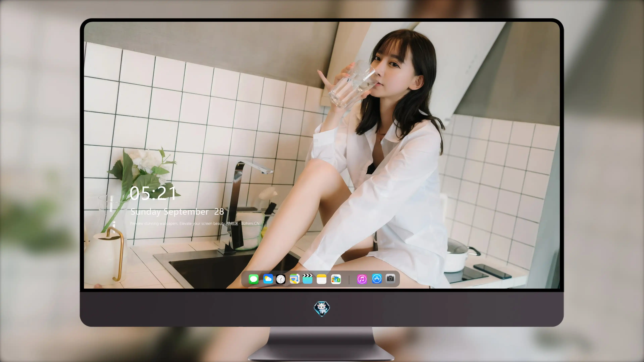The height and width of the screenshot is (362, 644).
Task: Open the Notes app in the dock
Action: (x=321, y=279)
